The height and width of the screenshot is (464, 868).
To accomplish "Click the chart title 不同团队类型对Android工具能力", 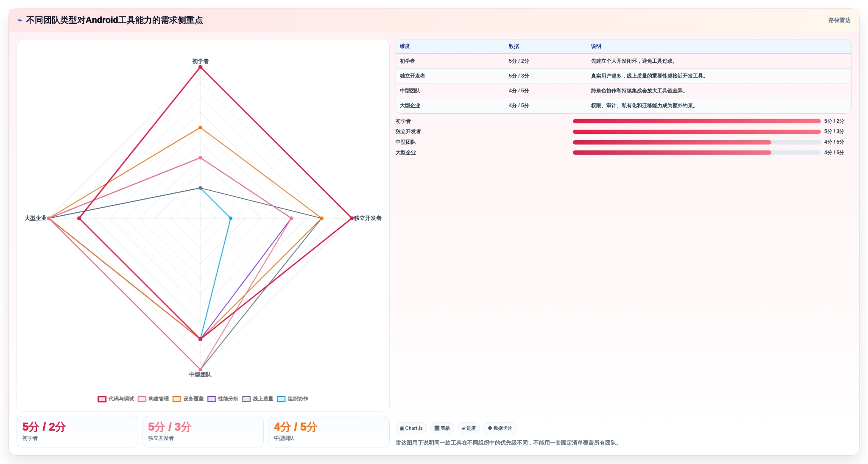I will (114, 20).
